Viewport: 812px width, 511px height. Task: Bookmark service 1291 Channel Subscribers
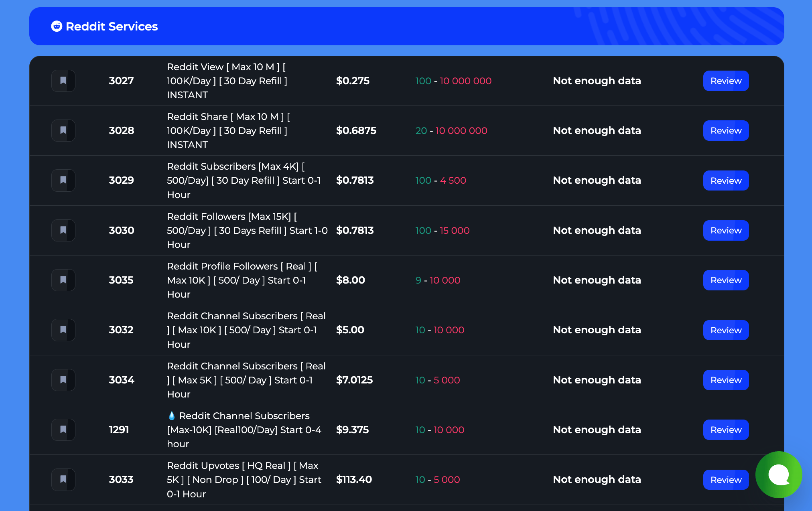click(x=63, y=430)
